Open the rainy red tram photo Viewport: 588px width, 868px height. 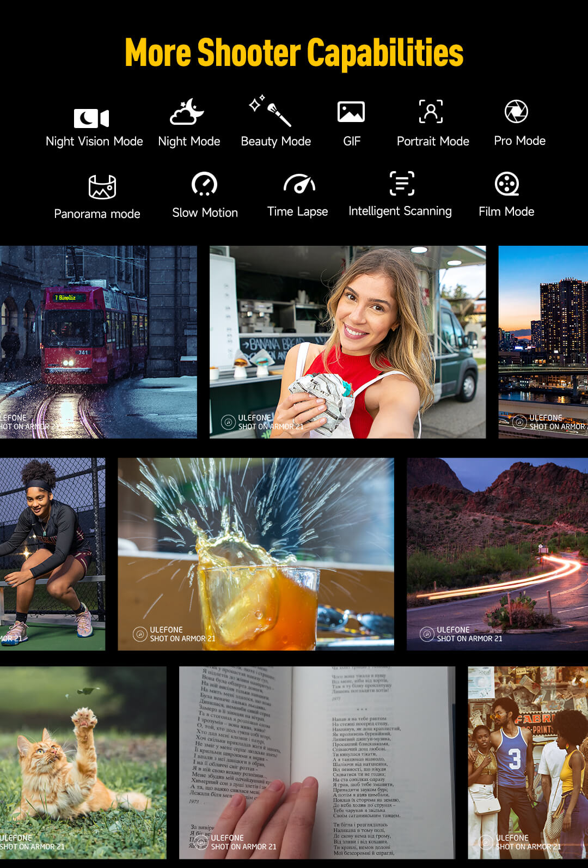tap(98, 342)
